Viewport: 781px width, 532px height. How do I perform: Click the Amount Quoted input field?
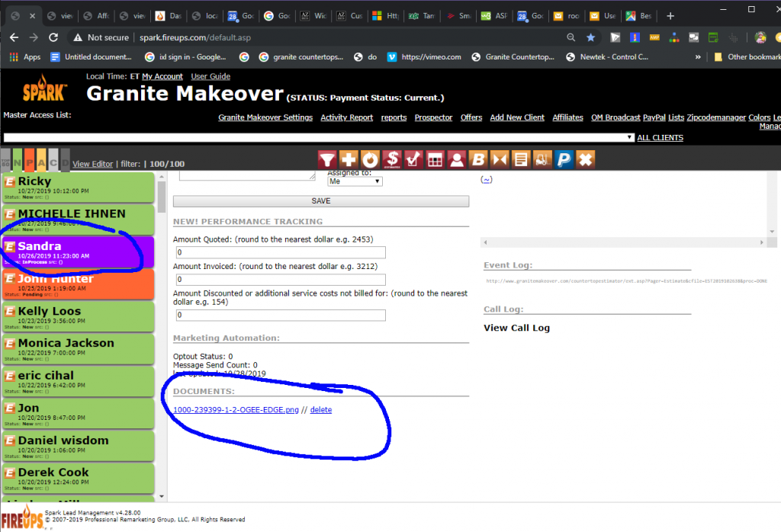281,252
